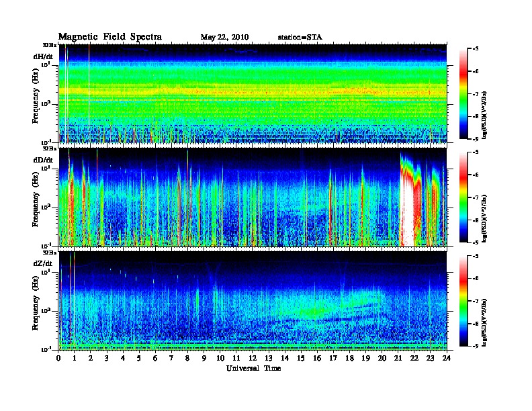
Task: Click the -6 value on dZ/dt color scale
Action: pos(476,278)
